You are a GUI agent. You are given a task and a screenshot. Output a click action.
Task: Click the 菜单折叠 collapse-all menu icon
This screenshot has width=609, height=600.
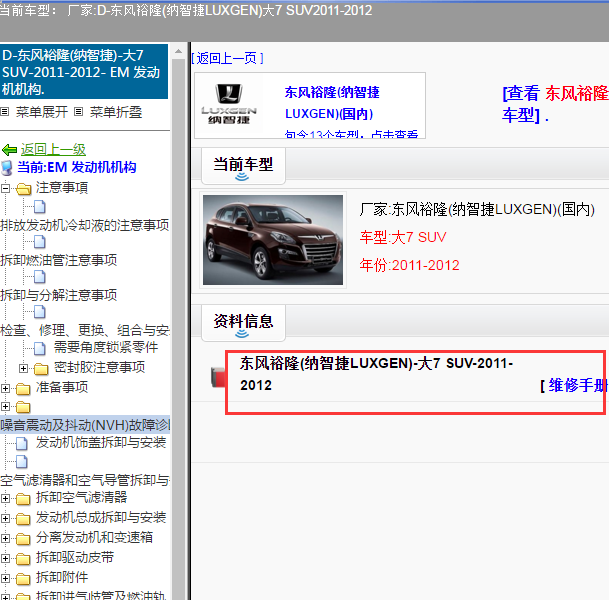tap(78, 112)
